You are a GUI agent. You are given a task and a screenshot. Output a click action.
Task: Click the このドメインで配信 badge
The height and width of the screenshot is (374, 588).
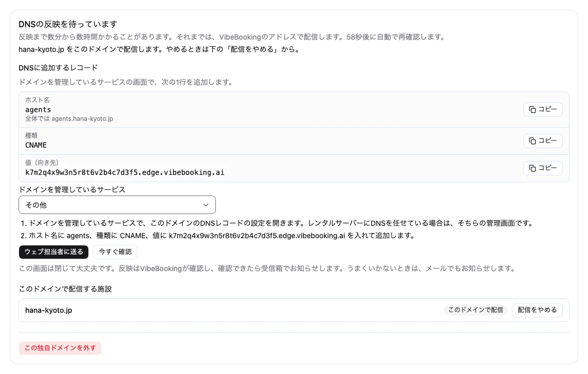(475, 310)
